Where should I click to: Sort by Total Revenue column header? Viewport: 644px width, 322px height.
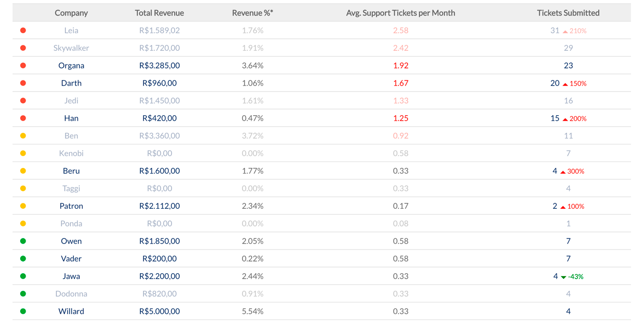(159, 13)
